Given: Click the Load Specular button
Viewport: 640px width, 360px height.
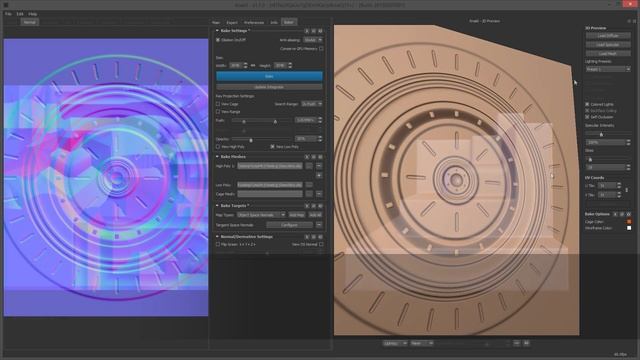Looking at the screenshot, I should [x=608, y=44].
